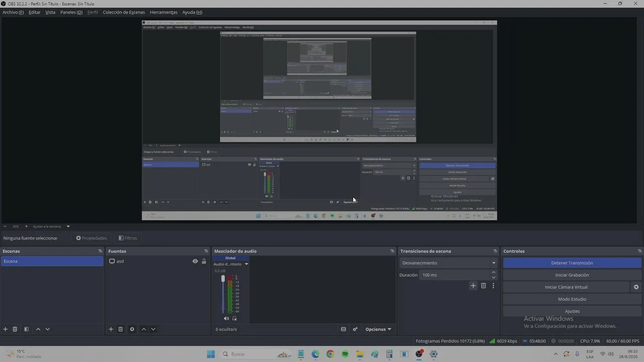Open the Vista menu
The image size is (644, 362).
click(x=50, y=12)
